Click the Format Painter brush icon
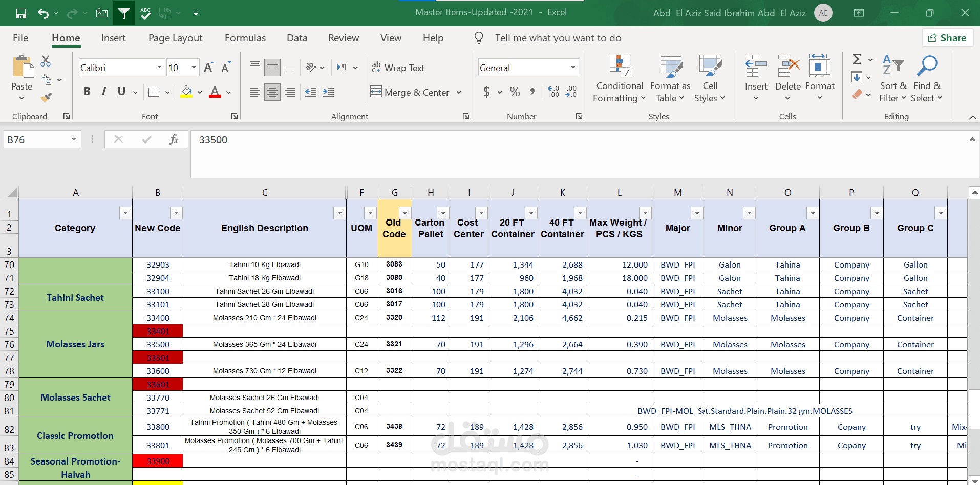980x485 pixels. point(46,97)
